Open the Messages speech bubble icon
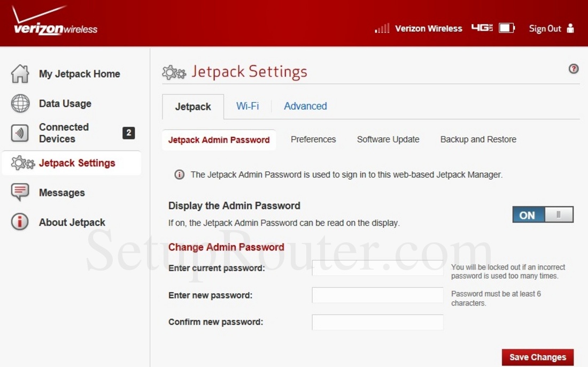This screenshot has height=367, width=588. pyautogui.click(x=20, y=192)
